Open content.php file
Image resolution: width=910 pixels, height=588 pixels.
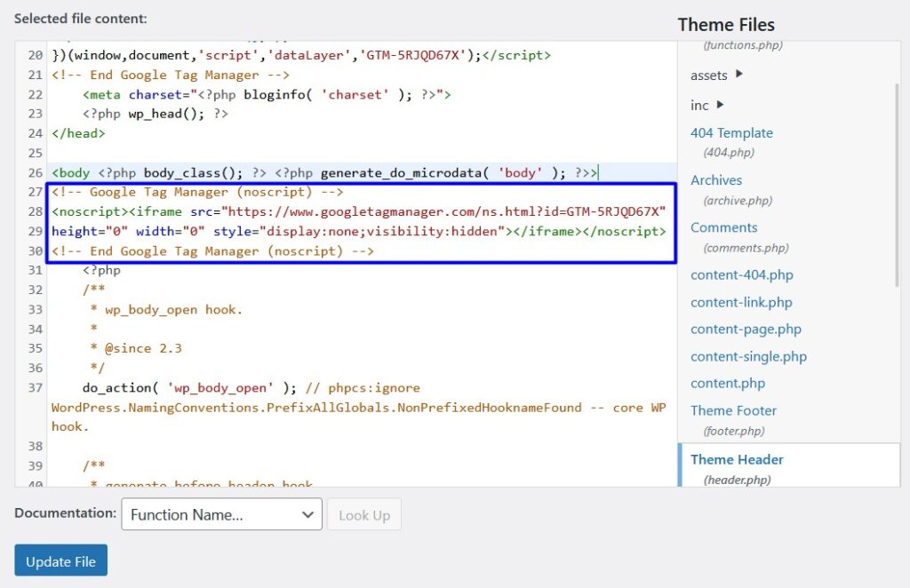point(728,384)
